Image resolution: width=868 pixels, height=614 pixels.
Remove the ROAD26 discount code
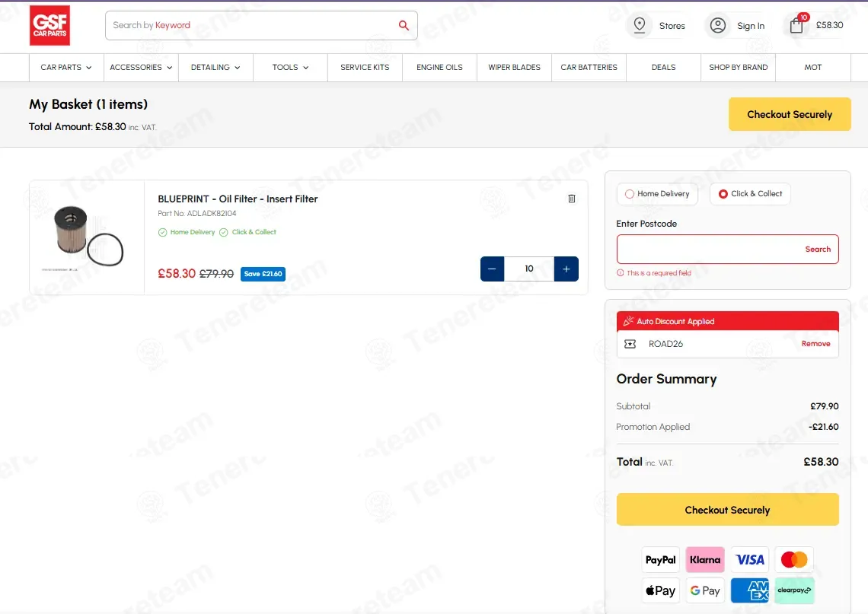[815, 343]
